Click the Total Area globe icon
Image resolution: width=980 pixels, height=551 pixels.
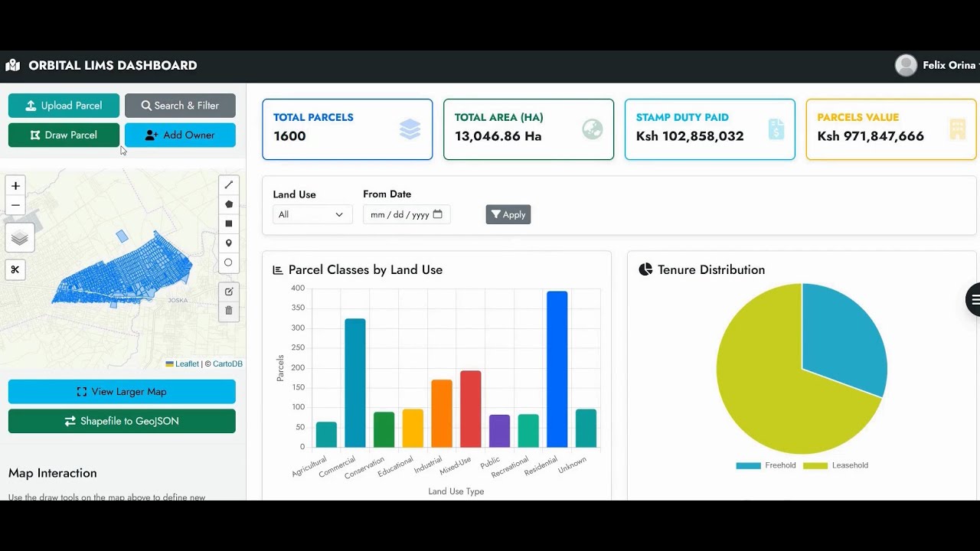click(592, 129)
